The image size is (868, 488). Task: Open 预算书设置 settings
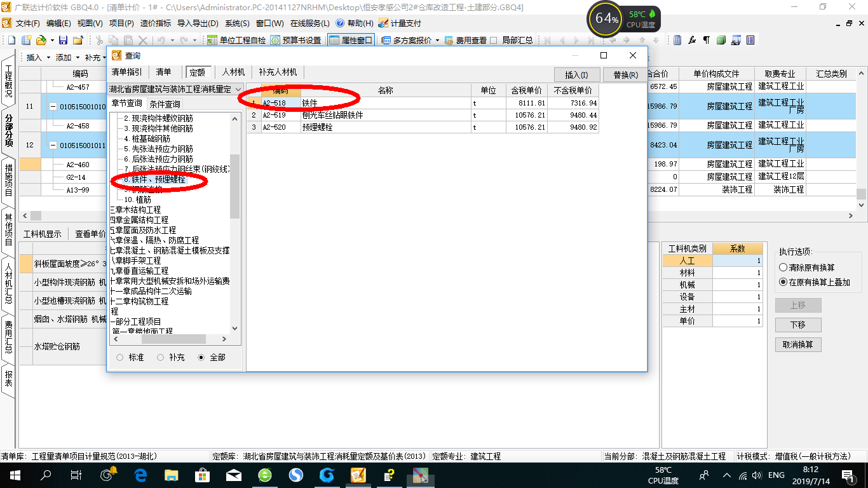click(296, 40)
